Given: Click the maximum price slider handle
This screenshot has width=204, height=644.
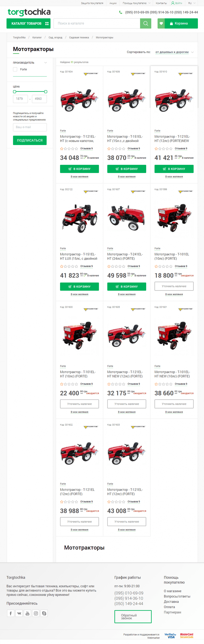Looking at the screenshot, I should pos(46,92).
